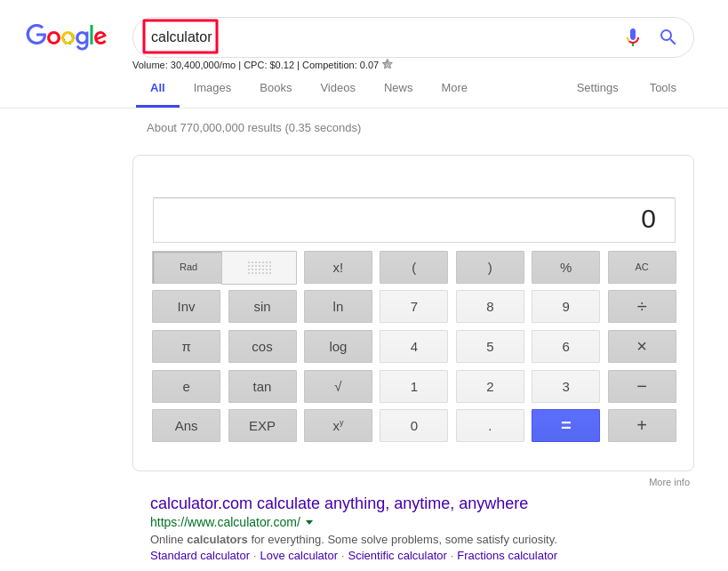Click the blue search magnifier icon
Image resolution: width=728 pixels, height=571 pixels.
pos(668,36)
